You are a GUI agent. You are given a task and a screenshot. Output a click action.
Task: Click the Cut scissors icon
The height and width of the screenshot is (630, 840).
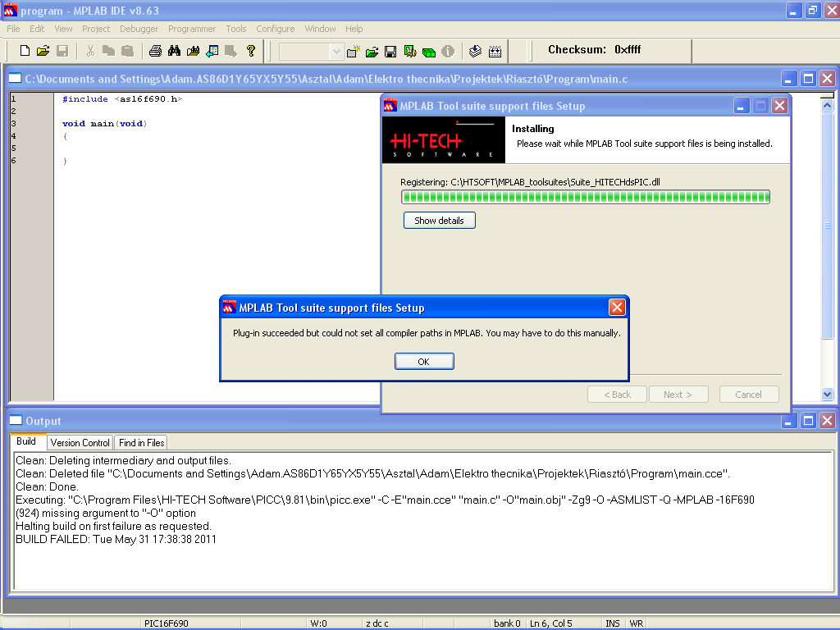[90, 51]
